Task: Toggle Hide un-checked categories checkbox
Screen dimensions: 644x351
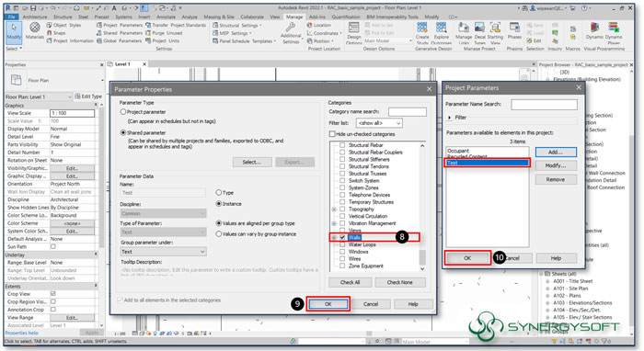Action: [332, 133]
